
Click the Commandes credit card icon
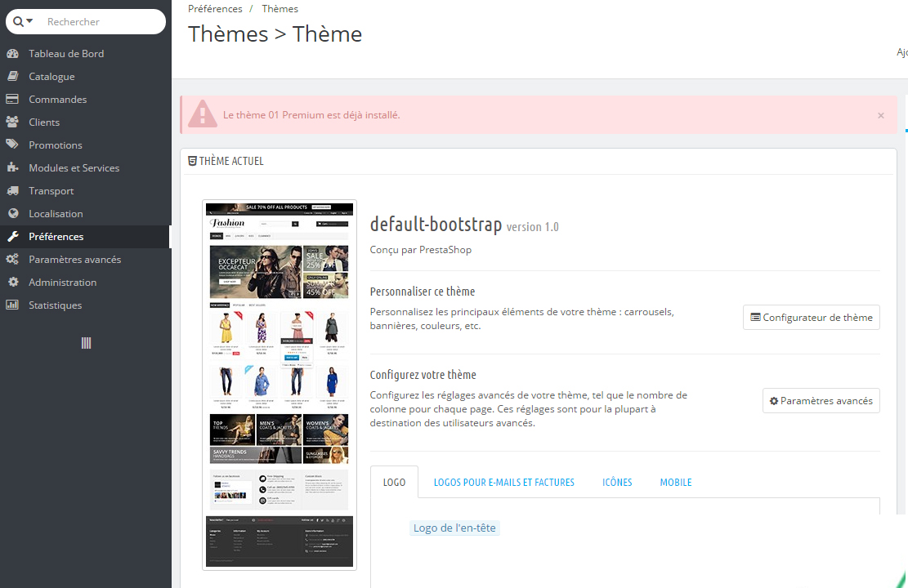[x=13, y=99]
